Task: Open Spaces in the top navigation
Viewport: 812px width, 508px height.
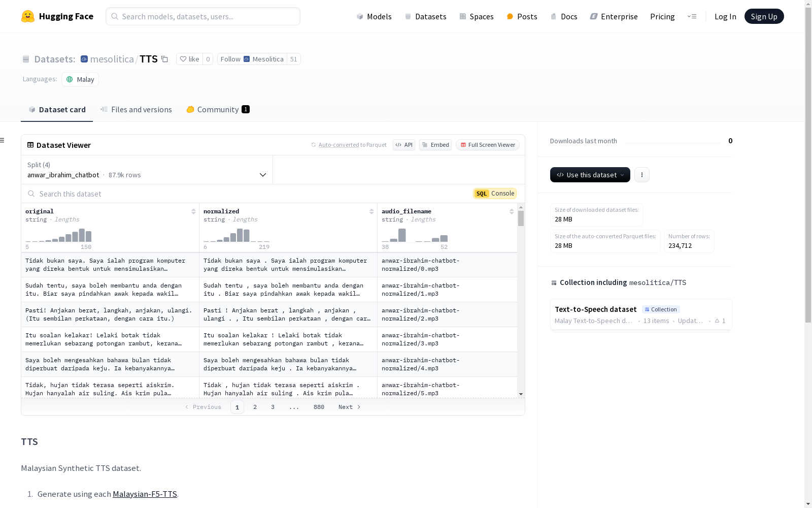Action: pos(477,16)
